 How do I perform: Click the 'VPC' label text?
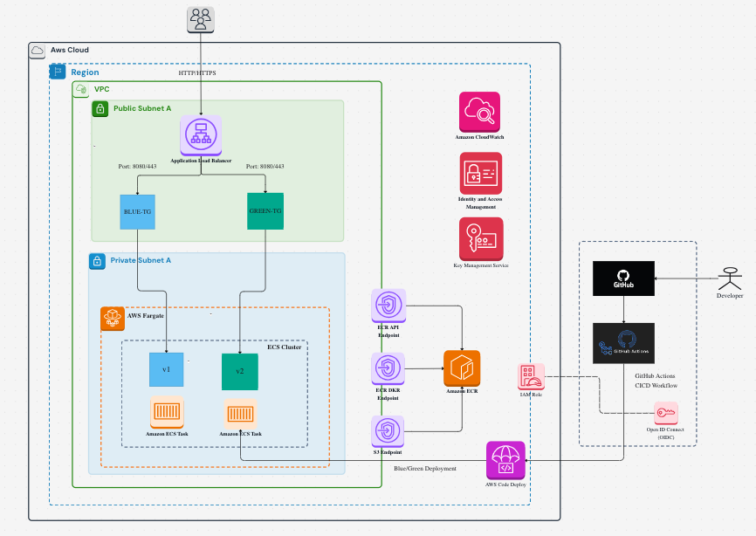(x=102, y=89)
